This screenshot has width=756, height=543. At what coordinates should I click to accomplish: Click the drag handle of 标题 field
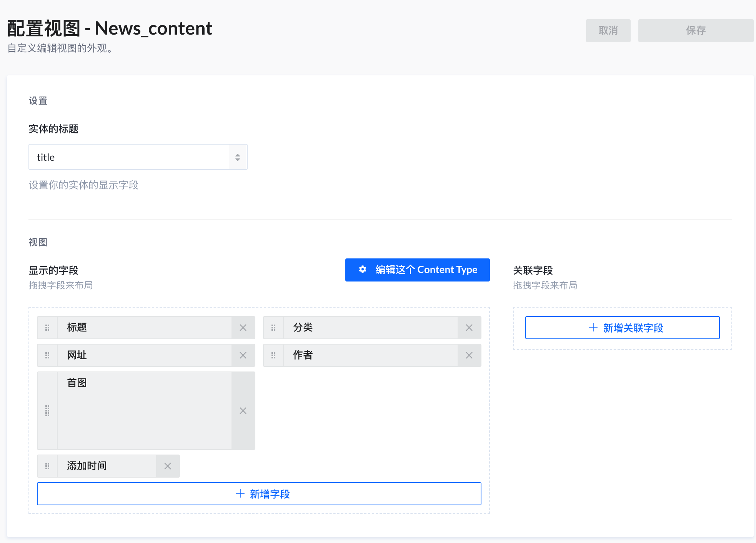click(x=47, y=328)
